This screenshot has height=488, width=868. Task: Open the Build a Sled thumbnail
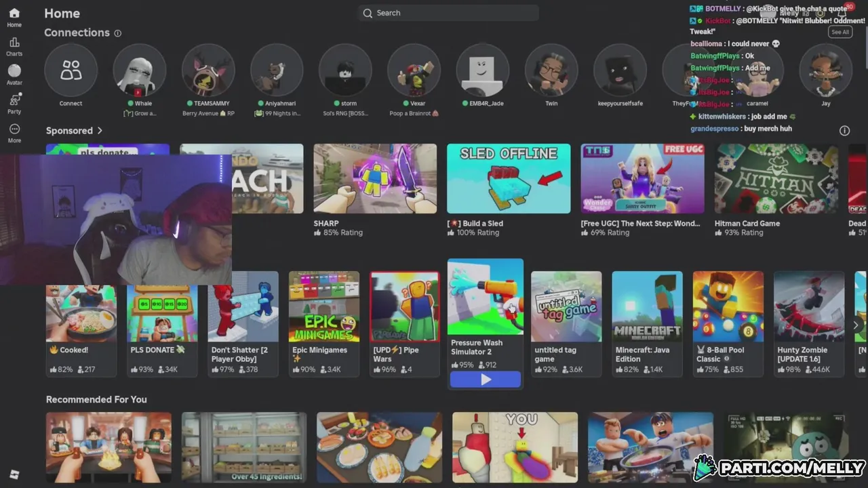[509, 178]
